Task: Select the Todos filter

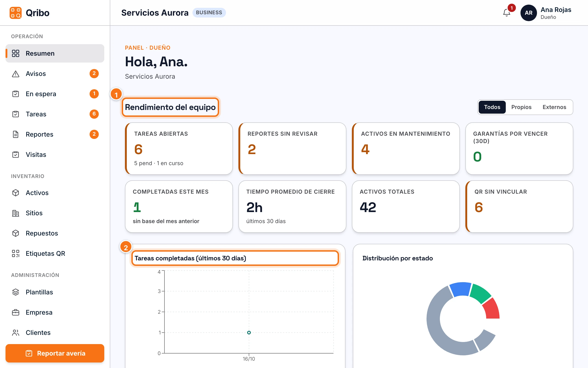Action: 492,107
